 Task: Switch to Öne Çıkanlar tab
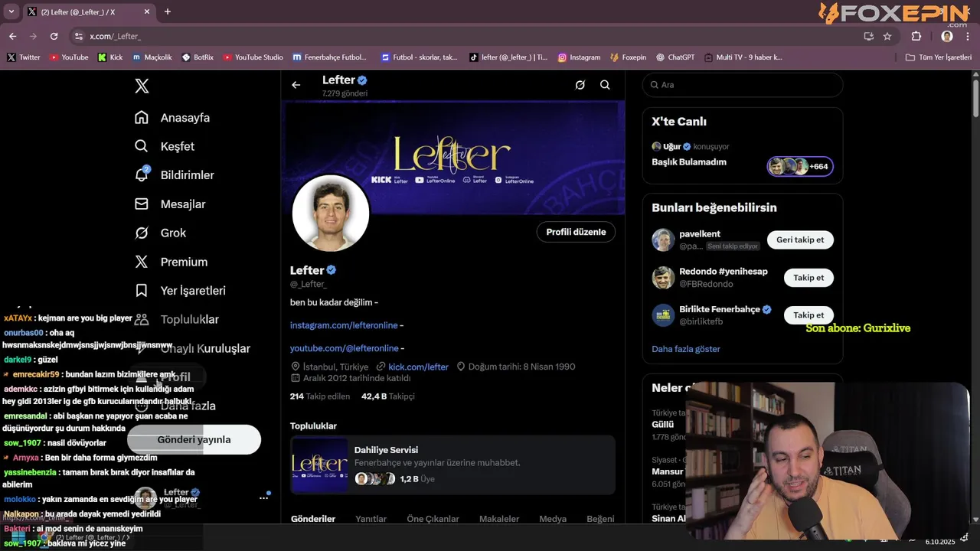pos(433,519)
